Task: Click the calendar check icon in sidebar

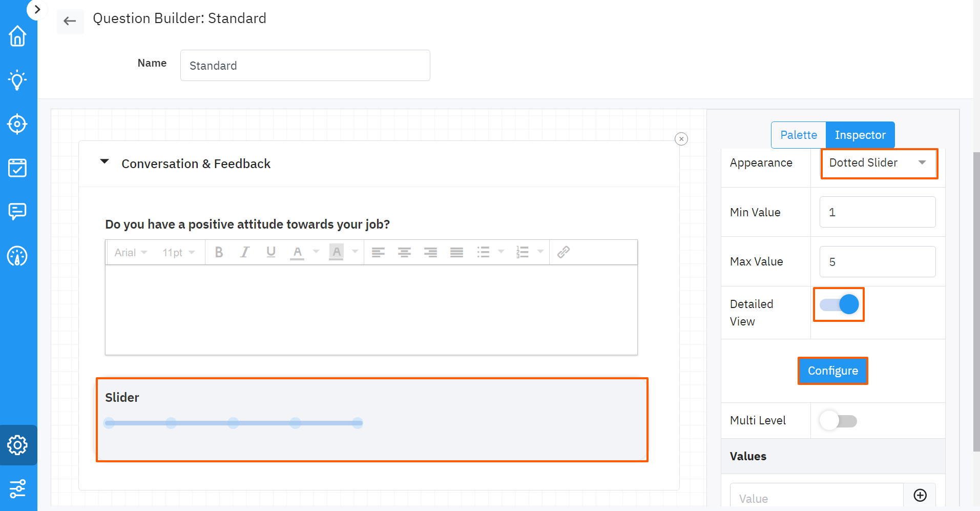Action: tap(18, 168)
